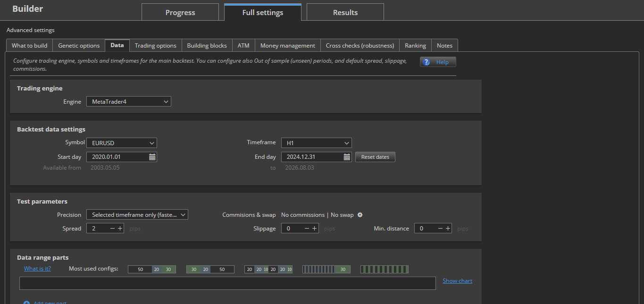Increase Slippage with the plus icon
The height and width of the screenshot is (304, 644).
click(315, 229)
